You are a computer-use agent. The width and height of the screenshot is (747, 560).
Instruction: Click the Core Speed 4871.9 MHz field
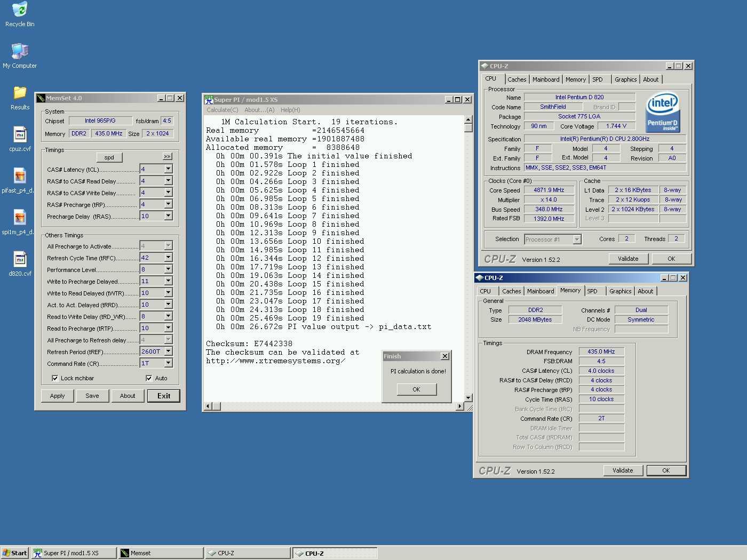[549, 190]
